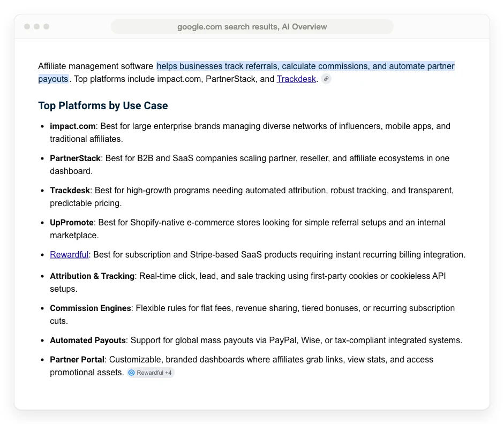Click the text 'first-party cookies or cookieless API'
Image resolution: width=504 pixels, height=424 pixels.
click(x=378, y=276)
